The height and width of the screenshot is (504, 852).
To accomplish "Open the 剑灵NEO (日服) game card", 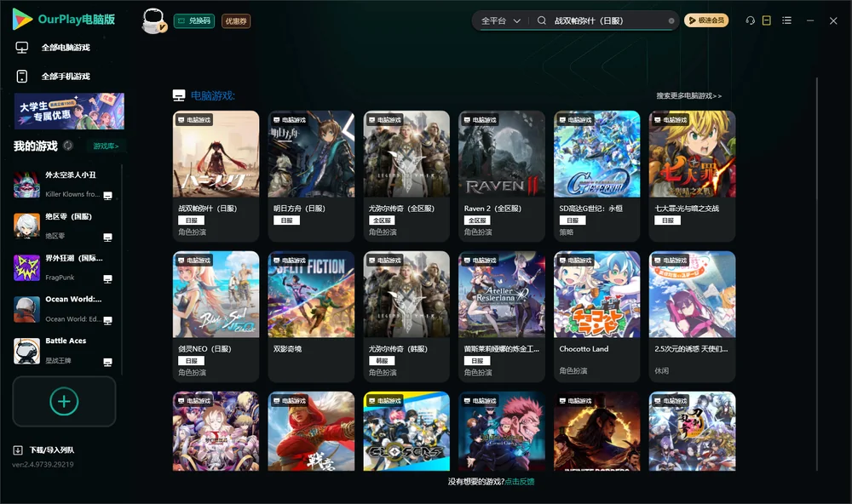I will [x=216, y=317].
